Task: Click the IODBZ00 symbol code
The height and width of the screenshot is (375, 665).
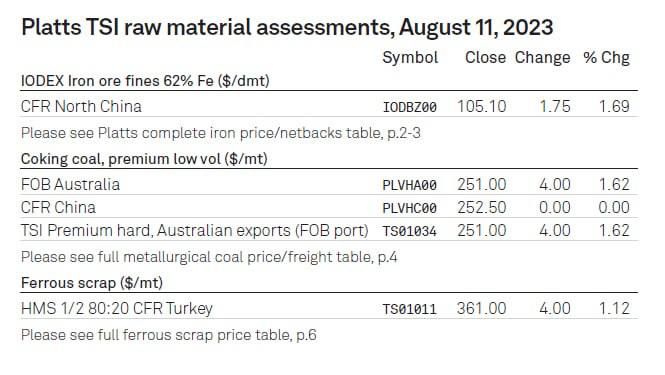Action: click(x=410, y=107)
